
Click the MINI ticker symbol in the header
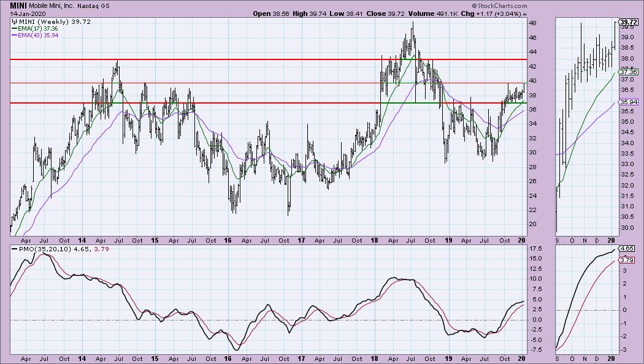click(x=18, y=6)
